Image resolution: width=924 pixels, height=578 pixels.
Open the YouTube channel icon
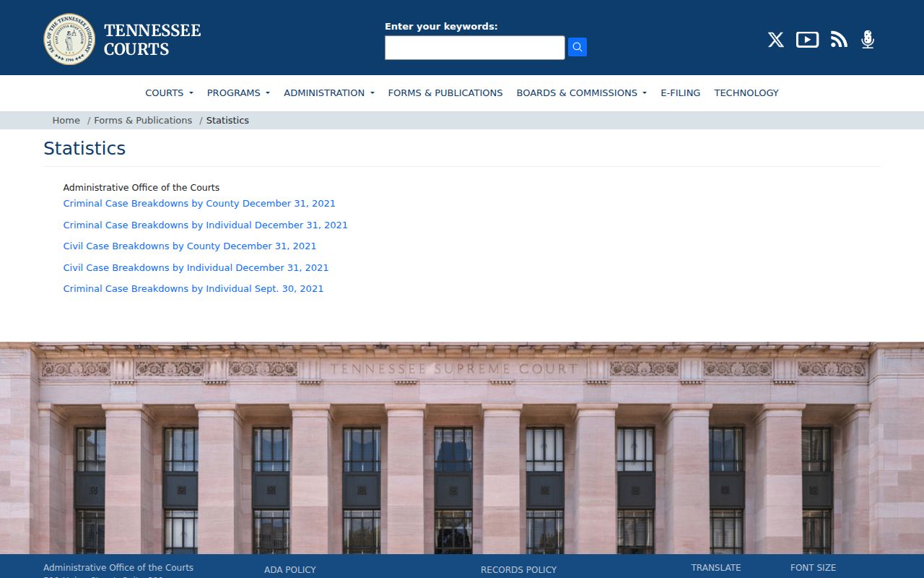pyautogui.click(x=807, y=40)
